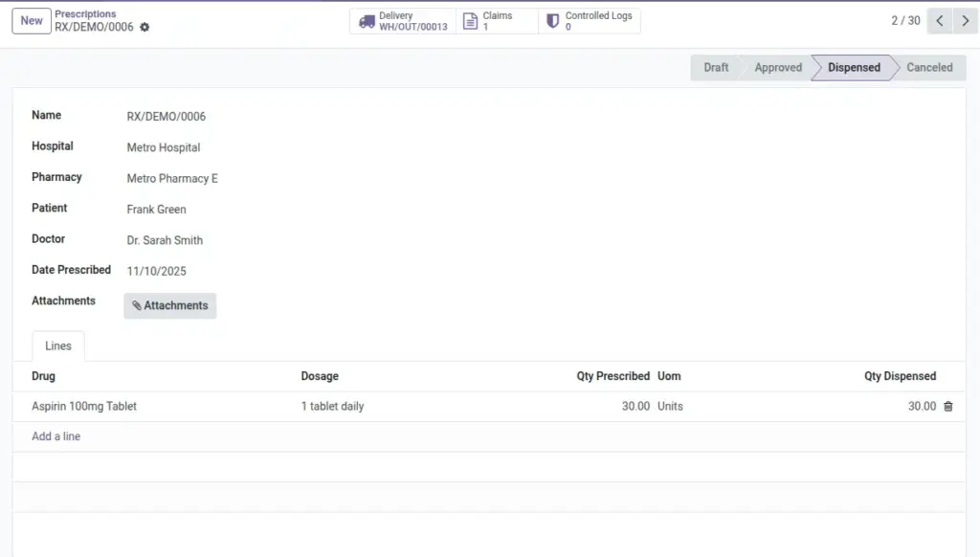This screenshot has height=557, width=980.
Task: Add a line to prescription
Action: (x=56, y=436)
